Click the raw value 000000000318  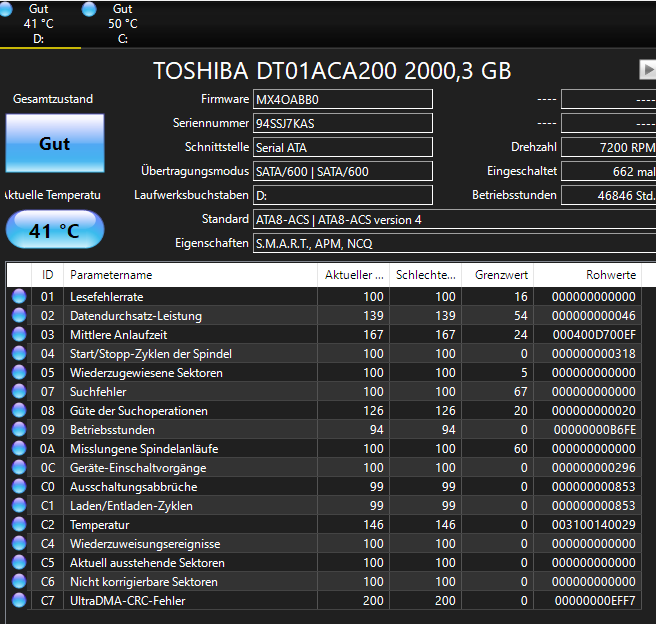point(594,354)
